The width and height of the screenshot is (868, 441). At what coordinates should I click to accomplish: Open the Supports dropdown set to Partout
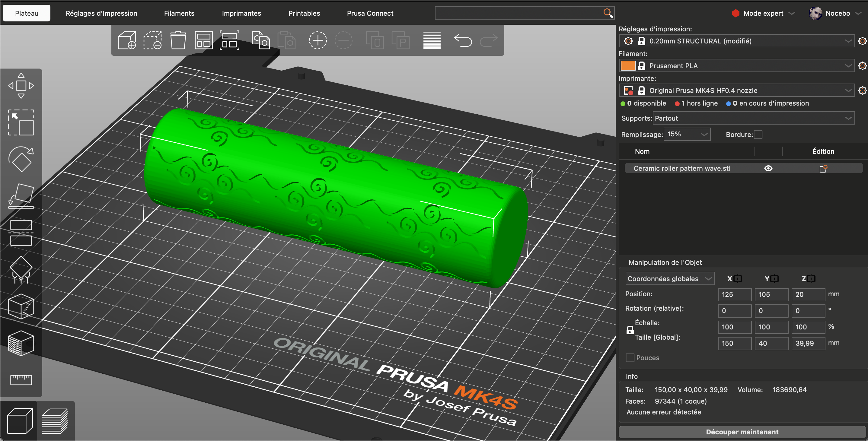[753, 118]
